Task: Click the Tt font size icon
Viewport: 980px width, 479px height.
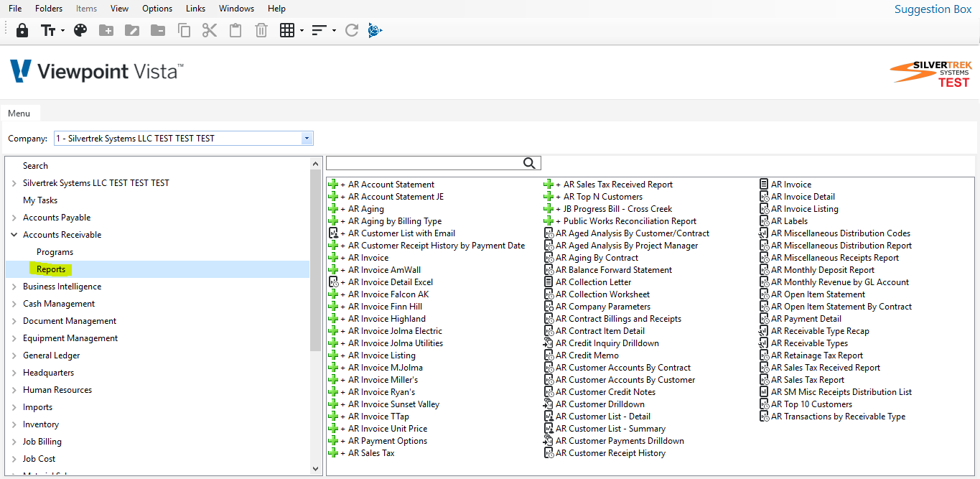Action: pos(48,30)
